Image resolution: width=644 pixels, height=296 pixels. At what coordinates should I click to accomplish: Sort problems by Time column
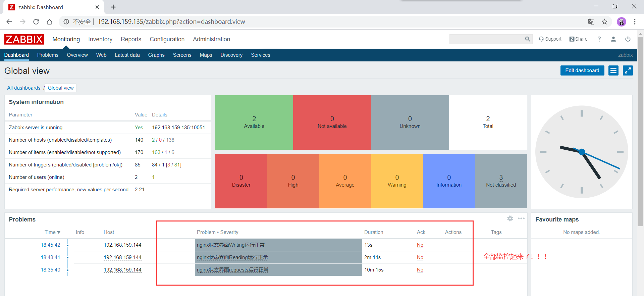52,232
